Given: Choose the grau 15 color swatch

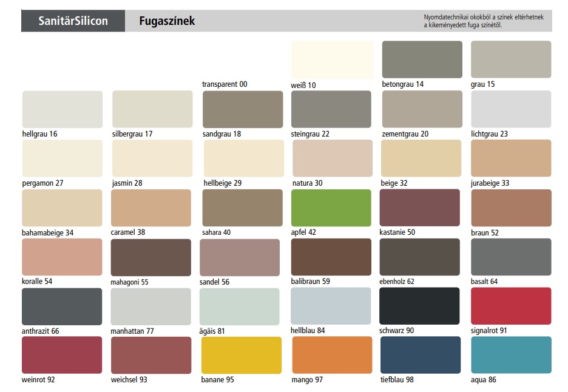Looking at the screenshot, I should [511, 59].
